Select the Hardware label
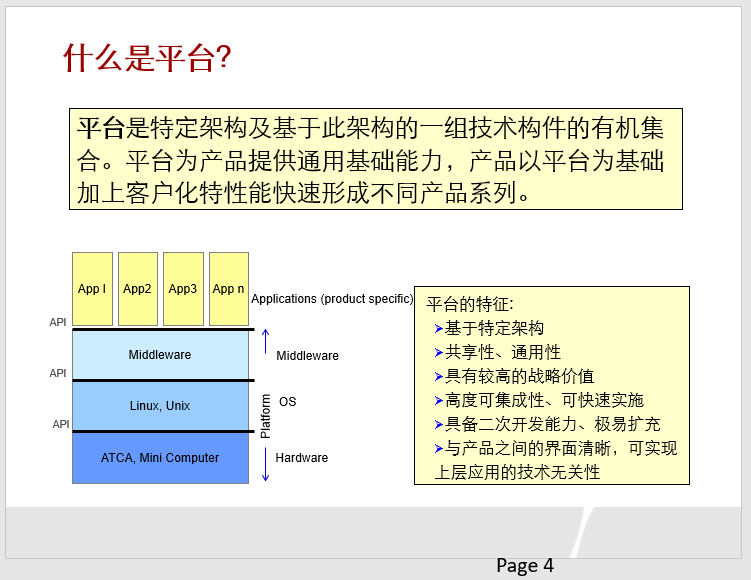The height and width of the screenshot is (580, 751). click(x=302, y=458)
